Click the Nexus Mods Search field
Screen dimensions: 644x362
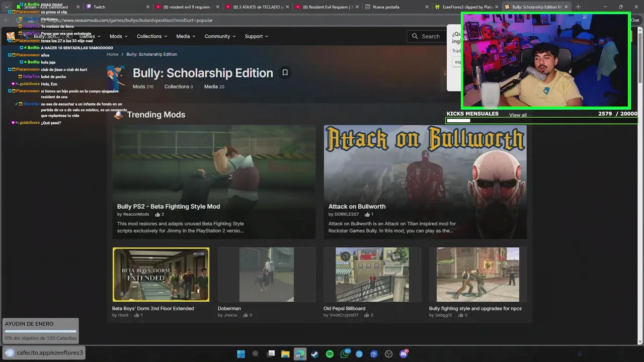coord(427,36)
